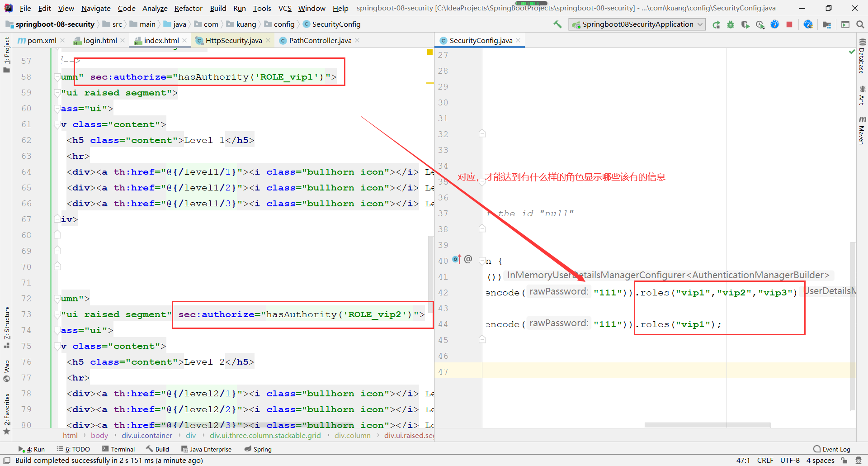
Task: Collapse the code fold at line 75
Action: click(x=57, y=346)
